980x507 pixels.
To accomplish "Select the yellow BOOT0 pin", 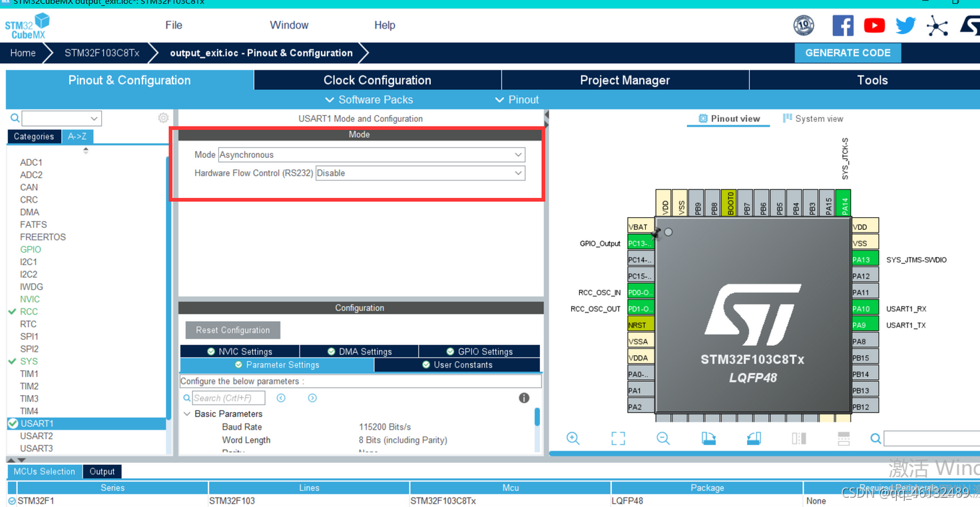I will pos(729,203).
